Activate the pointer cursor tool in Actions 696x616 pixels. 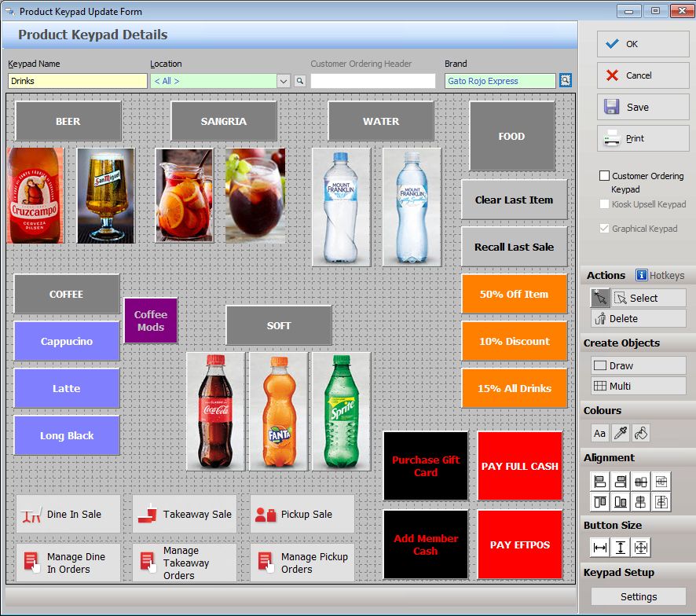[600, 298]
